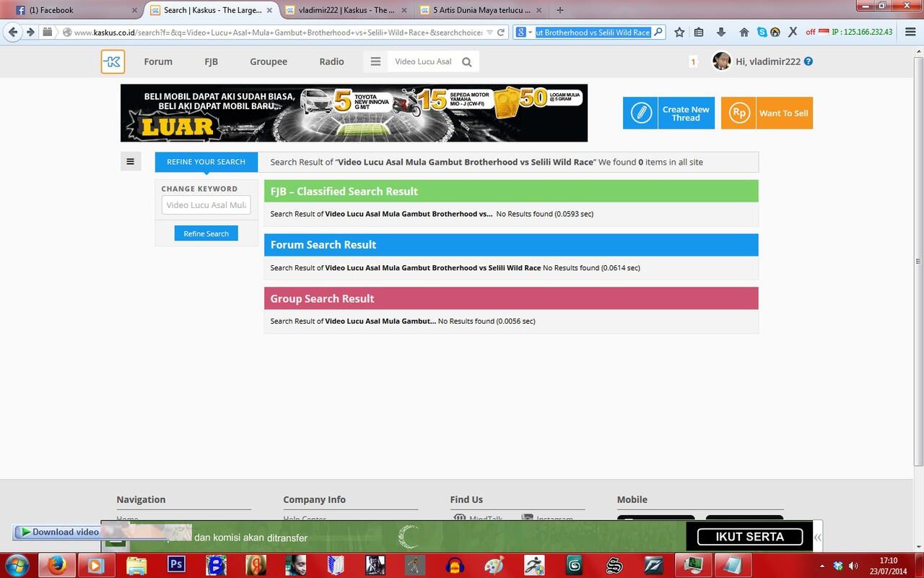Viewport: 924px width, 578px height.
Task: Close the Facebook tab
Action: pyautogui.click(x=135, y=10)
